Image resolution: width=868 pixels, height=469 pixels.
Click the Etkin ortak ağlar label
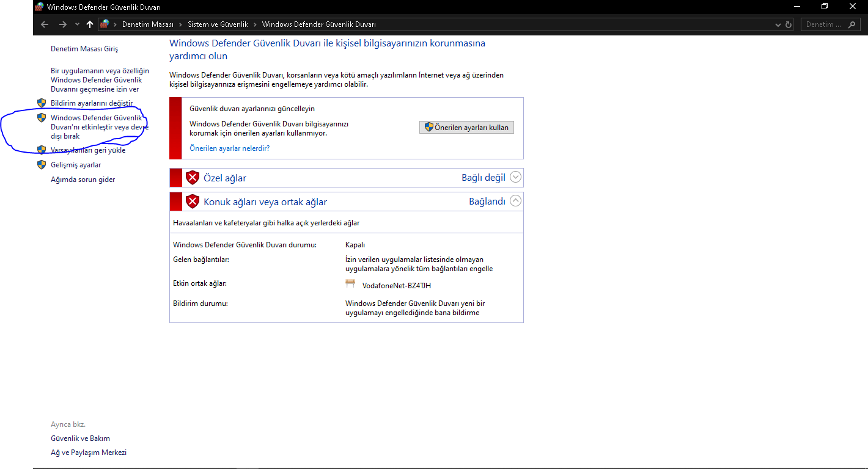pyautogui.click(x=200, y=283)
